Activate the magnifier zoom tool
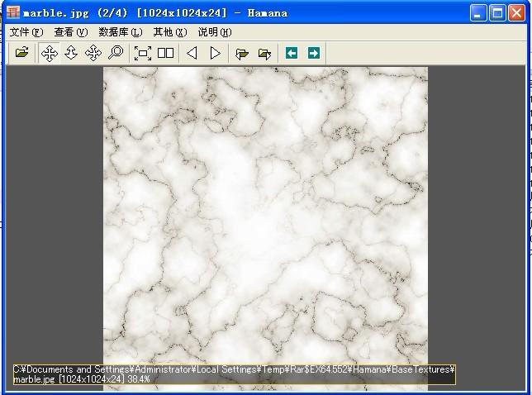Viewport: 532px width, 395px height. (x=116, y=53)
